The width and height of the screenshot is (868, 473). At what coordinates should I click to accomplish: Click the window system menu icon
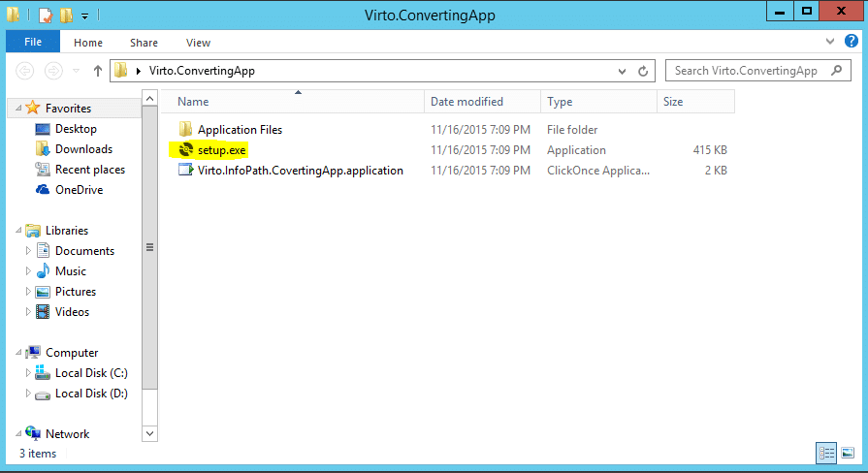click(14, 15)
